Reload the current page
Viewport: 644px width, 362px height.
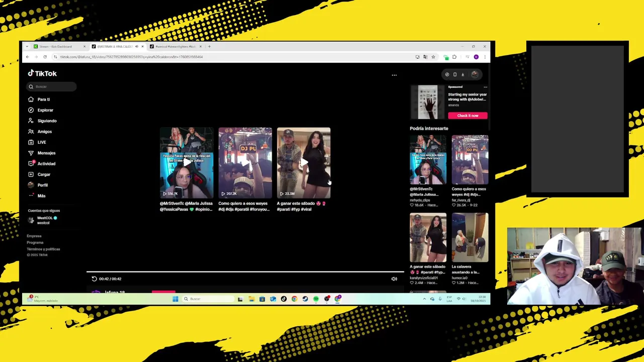click(x=45, y=57)
